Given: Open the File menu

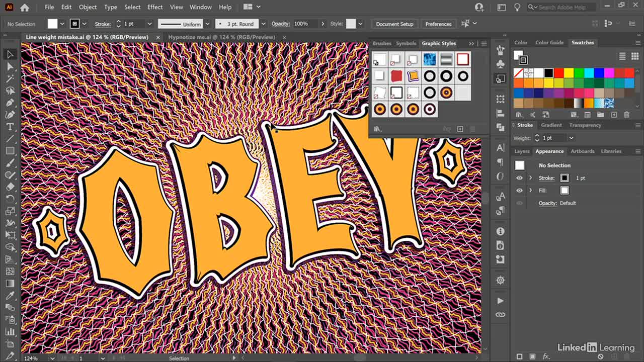Looking at the screenshot, I should click(x=49, y=7).
